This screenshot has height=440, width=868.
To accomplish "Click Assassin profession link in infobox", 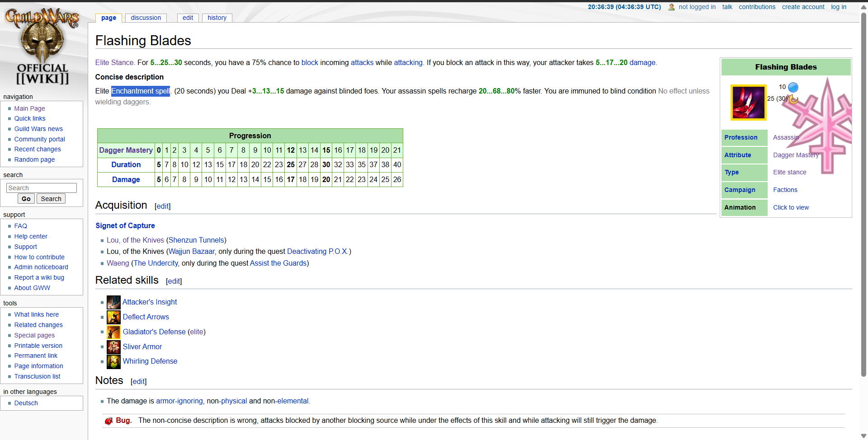I will (x=786, y=137).
